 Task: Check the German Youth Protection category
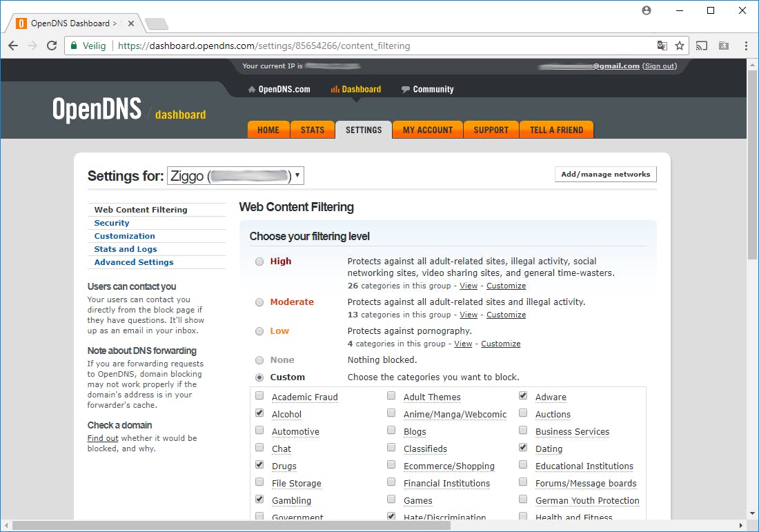click(x=523, y=499)
